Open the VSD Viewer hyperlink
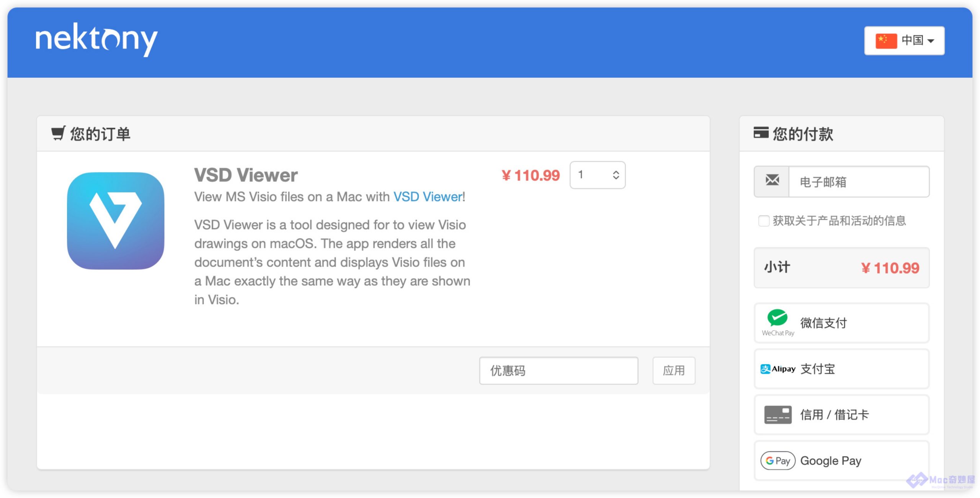Viewport: 980px width, 498px height. click(x=428, y=197)
